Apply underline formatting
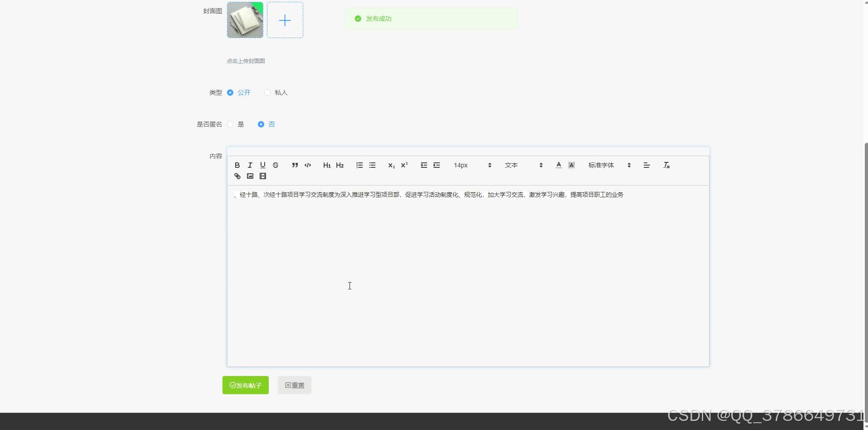 point(262,165)
